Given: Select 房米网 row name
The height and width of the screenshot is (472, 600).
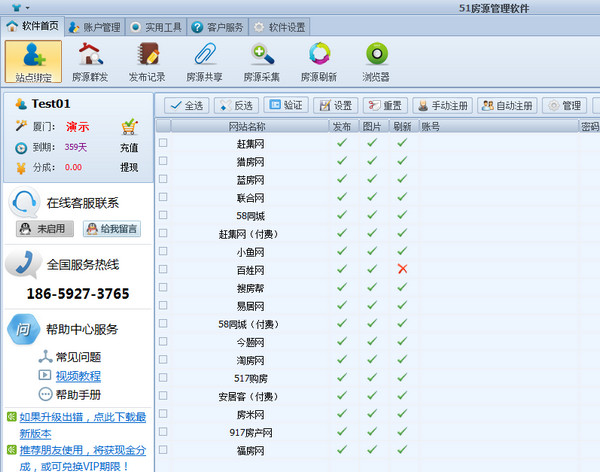Looking at the screenshot, I should pos(250,415).
